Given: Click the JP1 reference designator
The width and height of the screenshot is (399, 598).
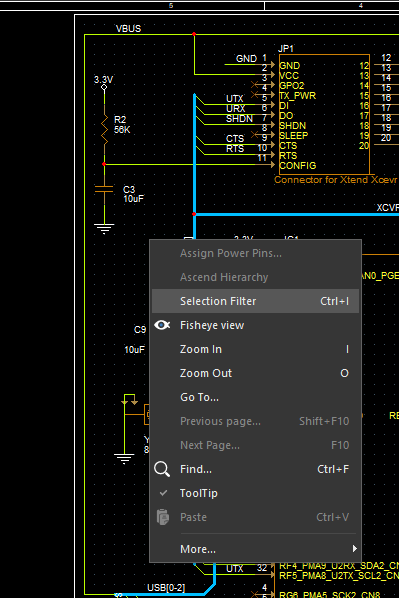Looking at the screenshot, I should pyautogui.click(x=286, y=49).
